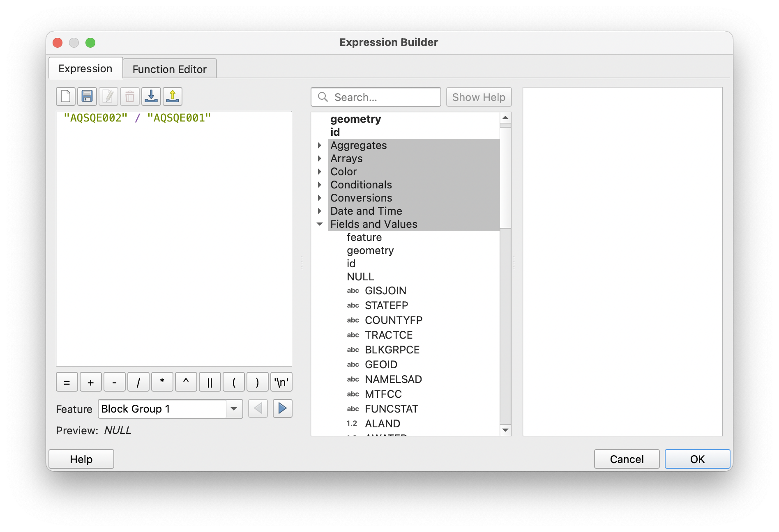Click the Show Help button
This screenshot has width=779, height=532.
click(479, 97)
